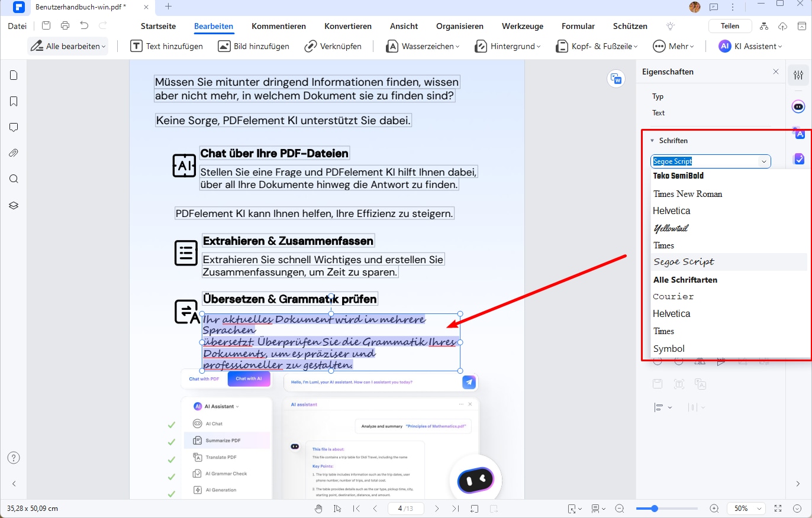
Task: Select the text selection cursor tool
Action: coord(337,509)
